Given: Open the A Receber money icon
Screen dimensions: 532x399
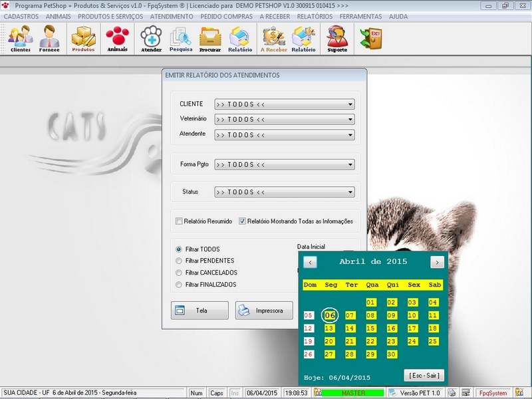Looking at the screenshot, I should tap(273, 39).
